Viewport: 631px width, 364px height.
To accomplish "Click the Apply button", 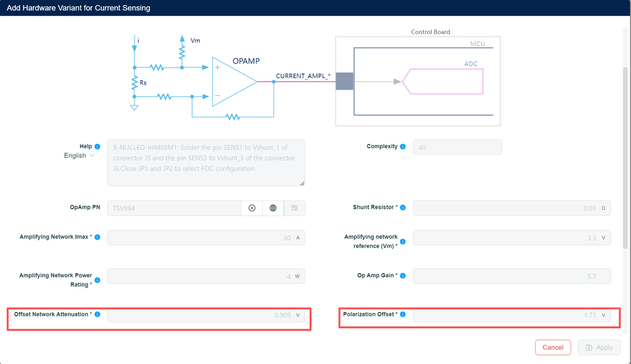I will coord(599,348).
